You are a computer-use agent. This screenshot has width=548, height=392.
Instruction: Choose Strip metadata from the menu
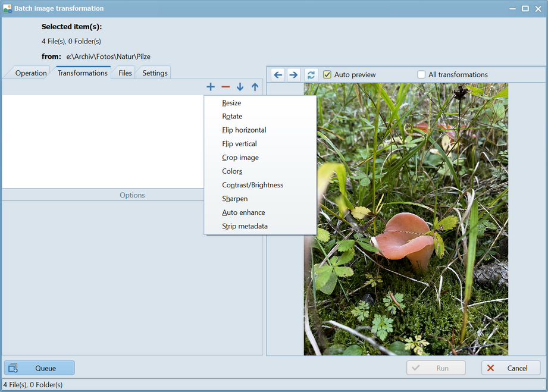(x=245, y=226)
